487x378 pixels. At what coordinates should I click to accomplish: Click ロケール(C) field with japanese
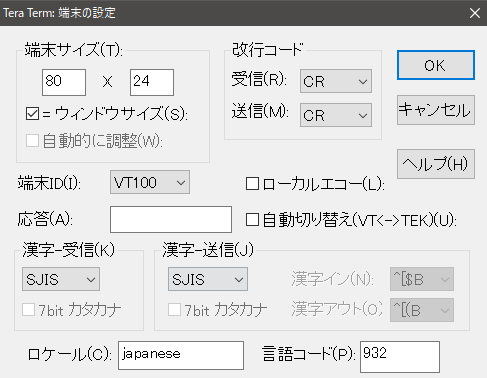[181, 355]
